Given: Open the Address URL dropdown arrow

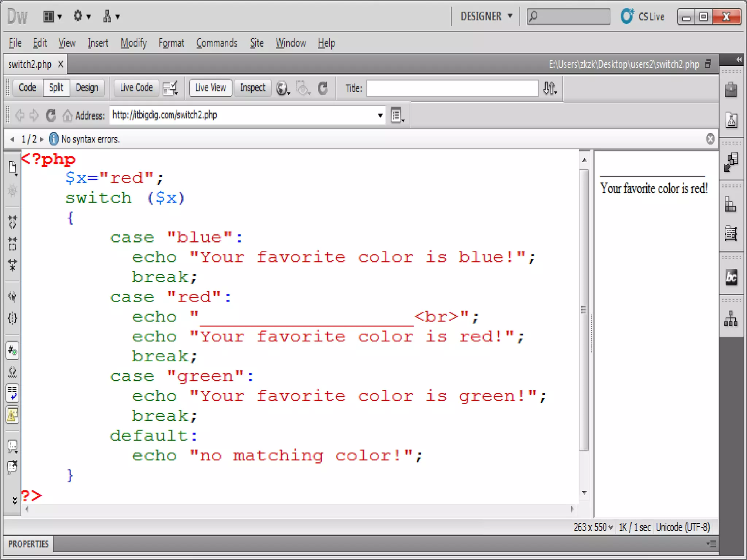Looking at the screenshot, I should (x=380, y=116).
